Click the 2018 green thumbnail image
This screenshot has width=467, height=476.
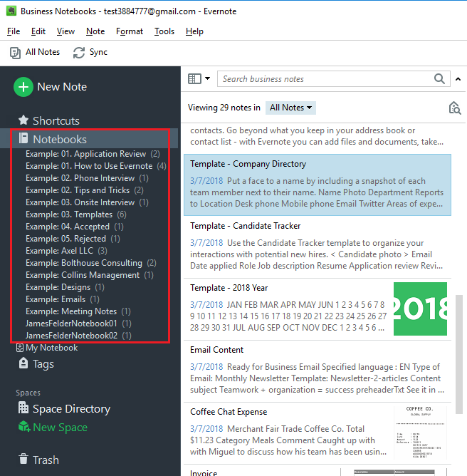coord(420,309)
